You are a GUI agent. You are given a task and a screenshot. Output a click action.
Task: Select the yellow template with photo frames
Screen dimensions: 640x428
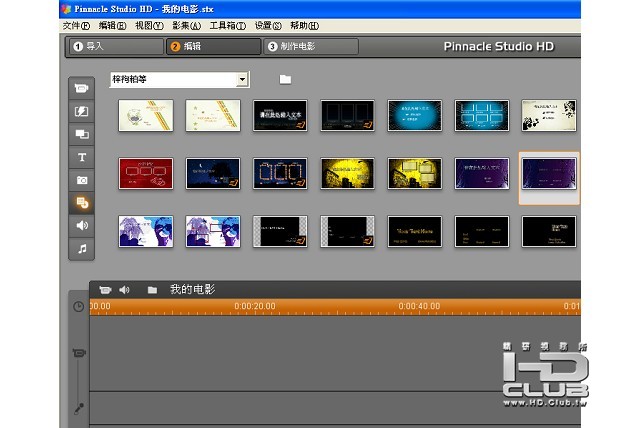(x=415, y=173)
